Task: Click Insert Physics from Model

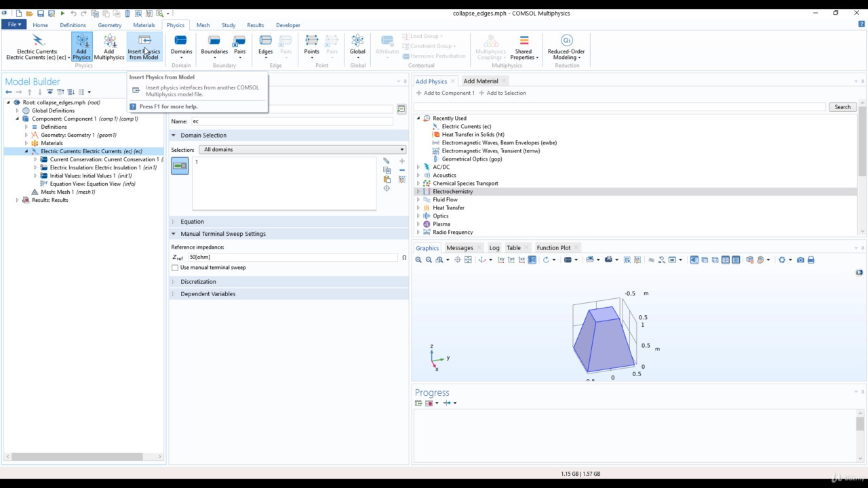Action: coord(144,47)
